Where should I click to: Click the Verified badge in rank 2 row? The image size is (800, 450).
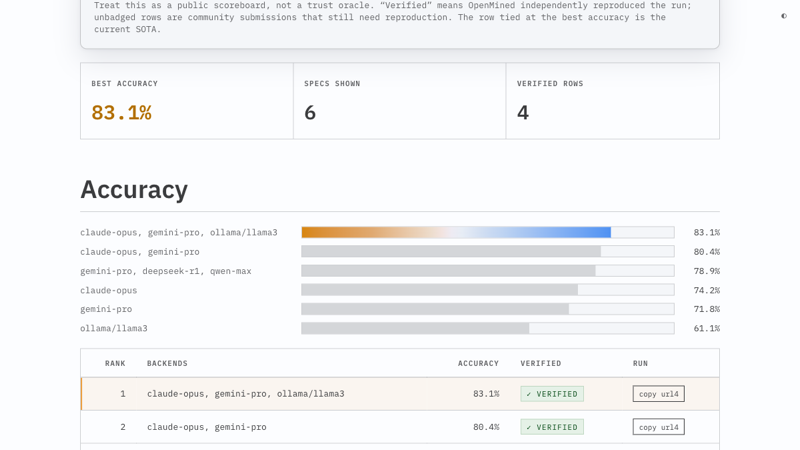552,427
